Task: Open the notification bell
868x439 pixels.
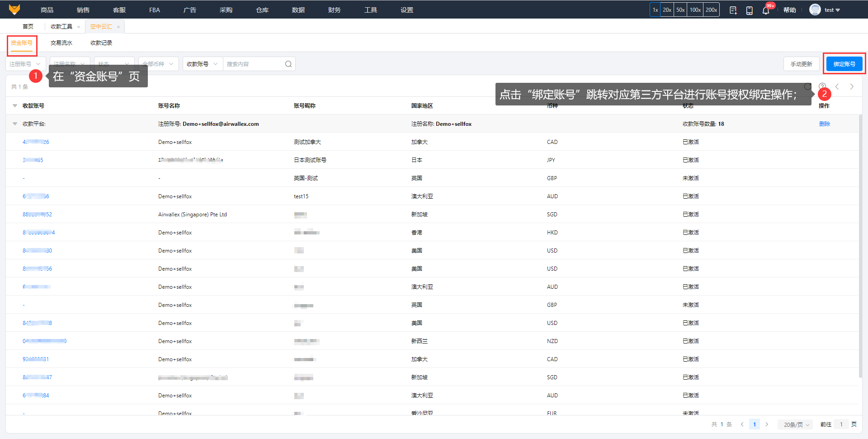Action: (765, 10)
